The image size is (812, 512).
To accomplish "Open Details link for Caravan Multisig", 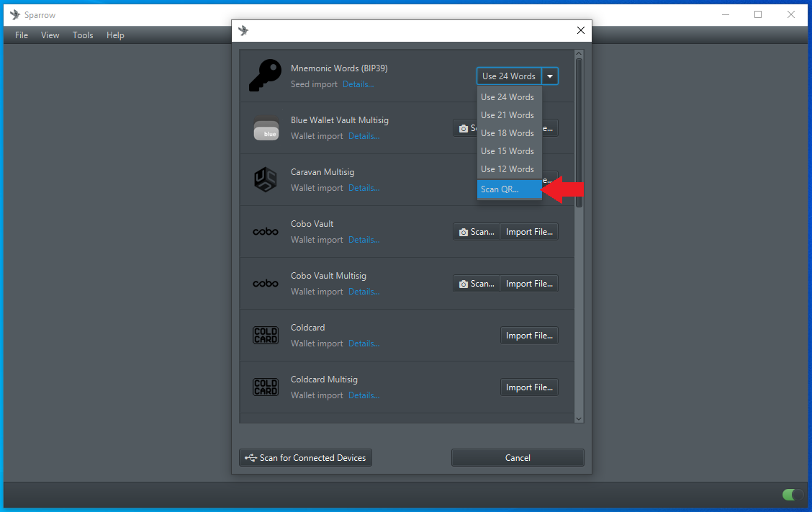I will (364, 188).
